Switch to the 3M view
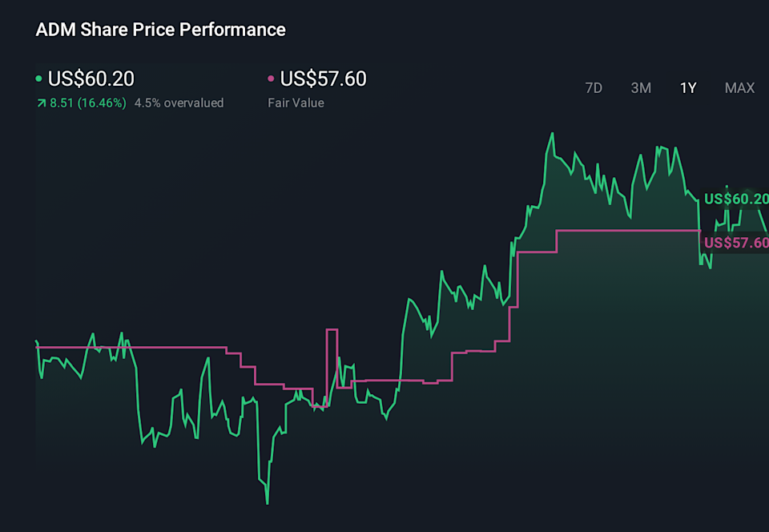The width and height of the screenshot is (769, 532). pos(641,88)
